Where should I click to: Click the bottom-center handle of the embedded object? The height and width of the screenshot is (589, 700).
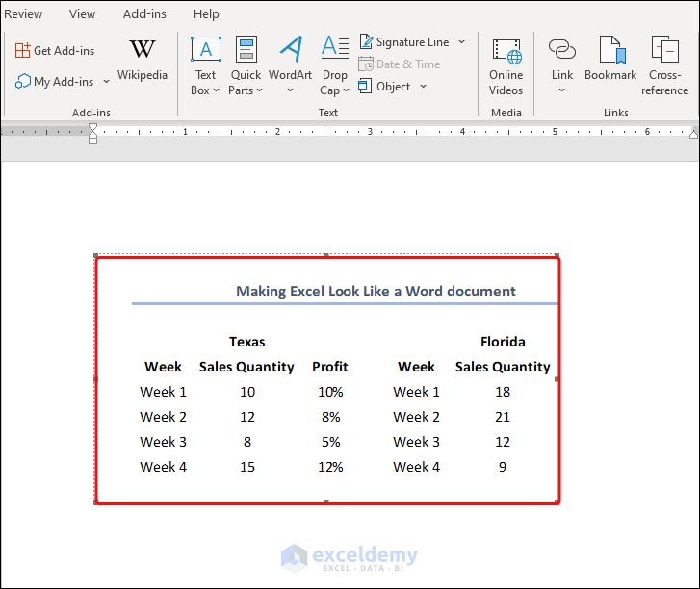[326, 502]
